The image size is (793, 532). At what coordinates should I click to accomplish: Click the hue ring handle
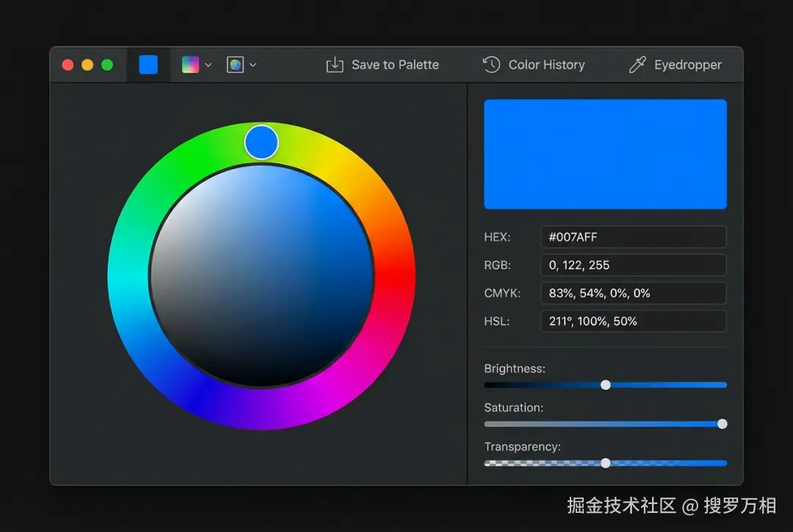click(x=261, y=142)
